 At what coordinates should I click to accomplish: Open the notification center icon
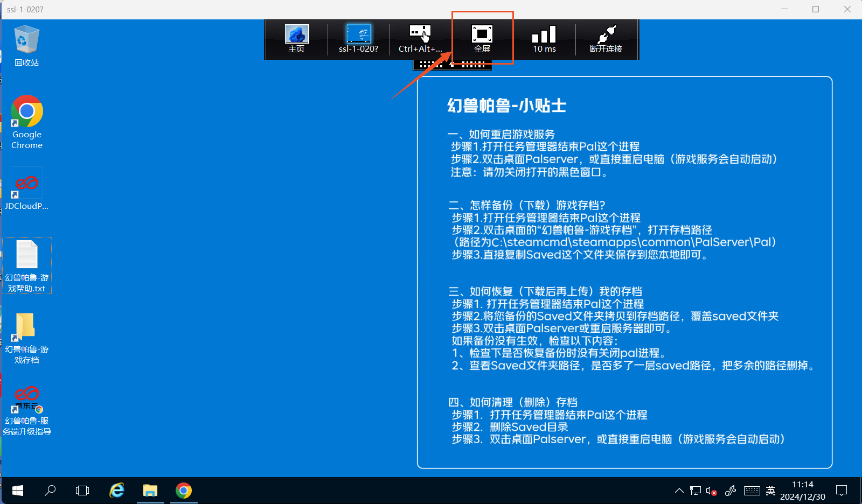tap(842, 491)
